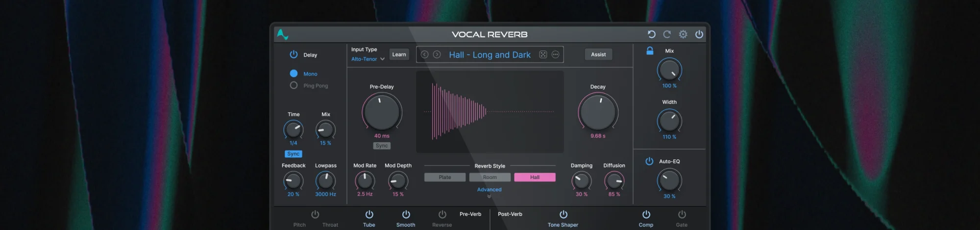Click the delay Time knob
The image size is (980, 230).
[x=294, y=129]
